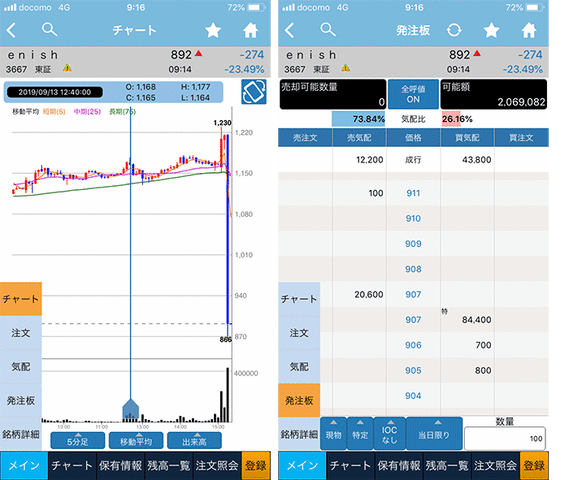Screen dimensions: 569x480
Task: Tap チャート in the 発注板 bottom bar
Action: 351,465
